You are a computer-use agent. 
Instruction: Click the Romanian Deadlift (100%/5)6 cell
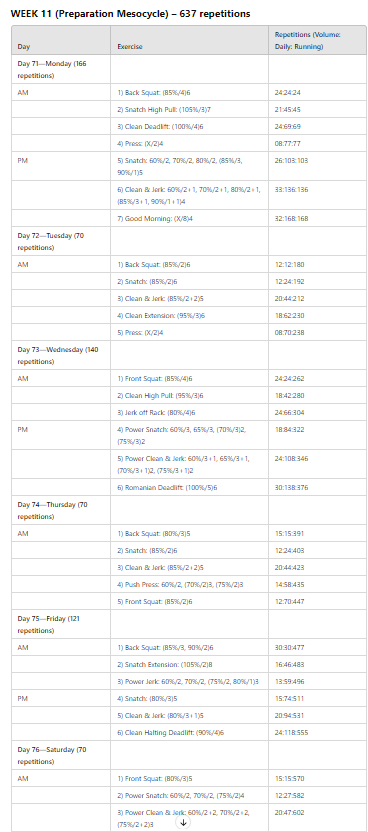pyautogui.click(x=189, y=487)
